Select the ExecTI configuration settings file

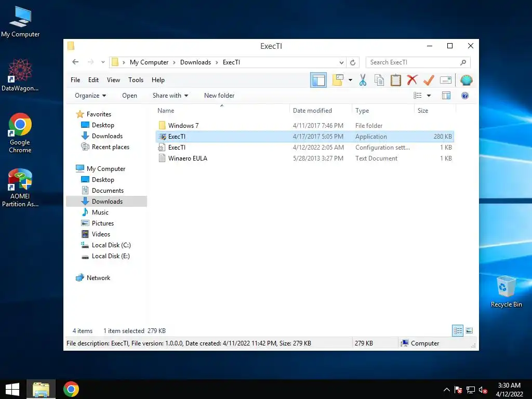[304, 147]
